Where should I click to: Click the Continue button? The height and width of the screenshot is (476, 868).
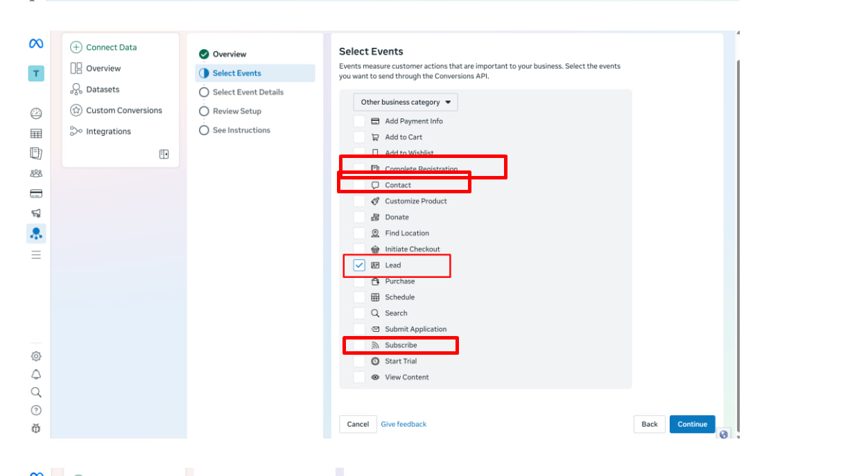pyautogui.click(x=692, y=424)
